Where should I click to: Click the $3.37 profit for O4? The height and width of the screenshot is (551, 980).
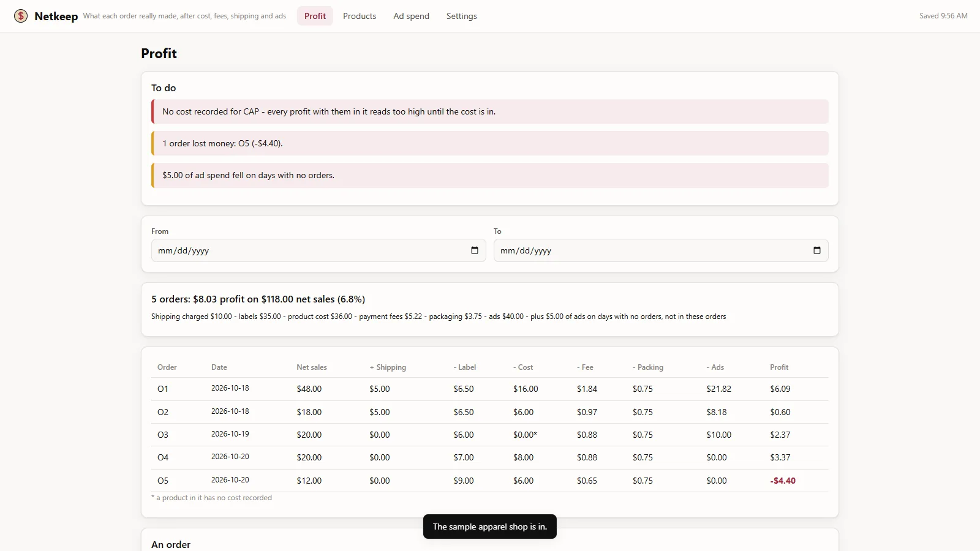tap(780, 457)
